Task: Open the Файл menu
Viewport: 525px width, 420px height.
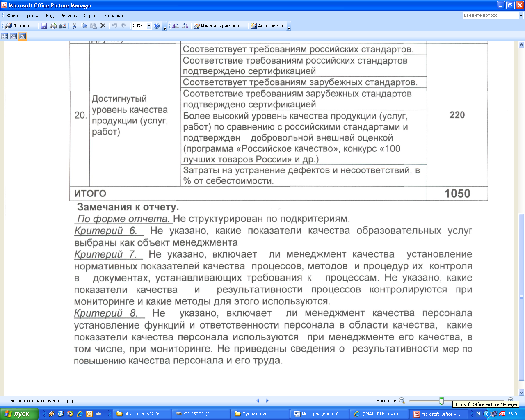Action: 12,16
